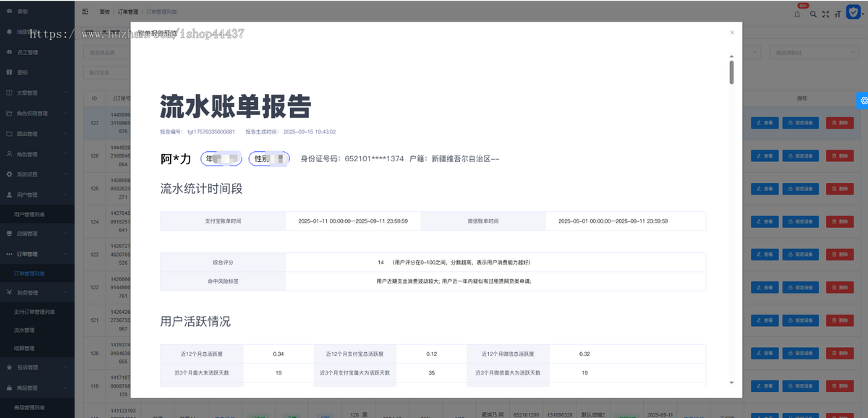
Task: Click the 订单管理 breadcrumb link
Action: tap(128, 12)
